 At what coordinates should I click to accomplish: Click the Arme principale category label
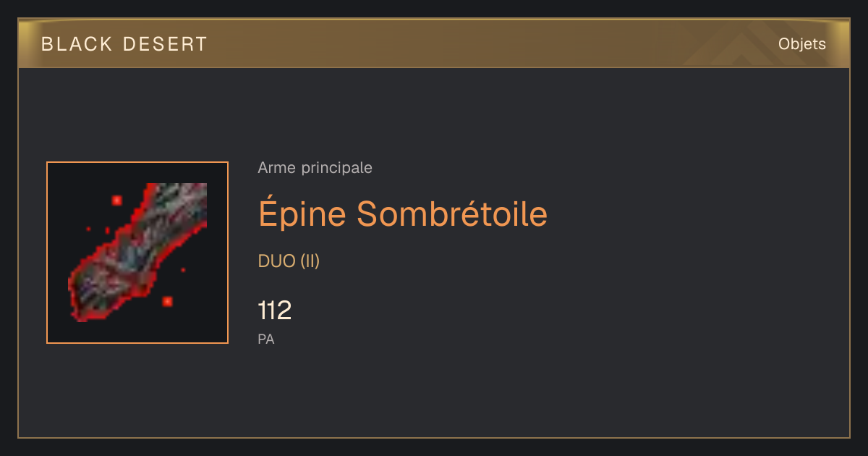click(315, 168)
